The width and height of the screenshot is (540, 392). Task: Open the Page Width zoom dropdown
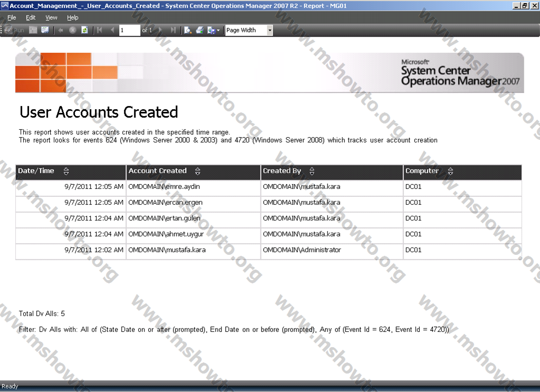pos(269,30)
